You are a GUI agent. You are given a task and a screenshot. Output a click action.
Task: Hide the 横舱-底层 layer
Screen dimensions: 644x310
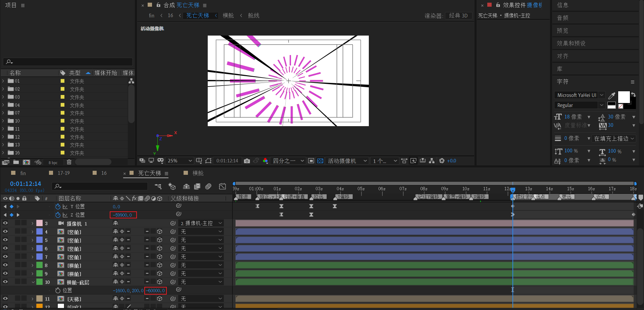click(x=5, y=282)
